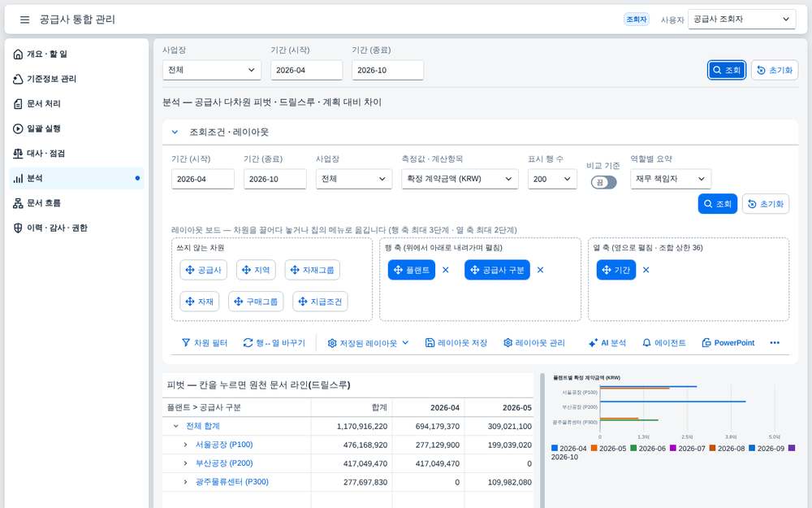The width and height of the screenshot is (812, 508).
Task: Open 차원 필터 filter
Action: coord(205,343)
